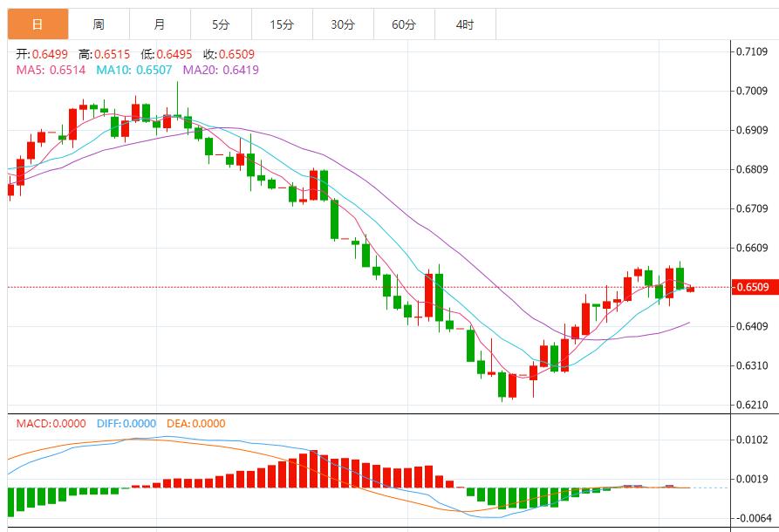Click the 0.6909 price axis label
This screenshot has height=532, width=779.
pos(752,130)
